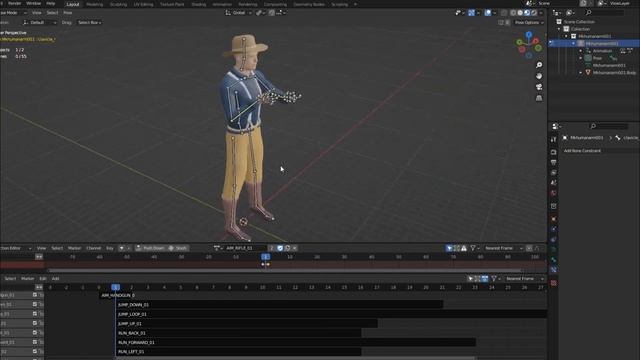Toggle mute checkbox on JUMP_UP track

[x=35, y=323]
